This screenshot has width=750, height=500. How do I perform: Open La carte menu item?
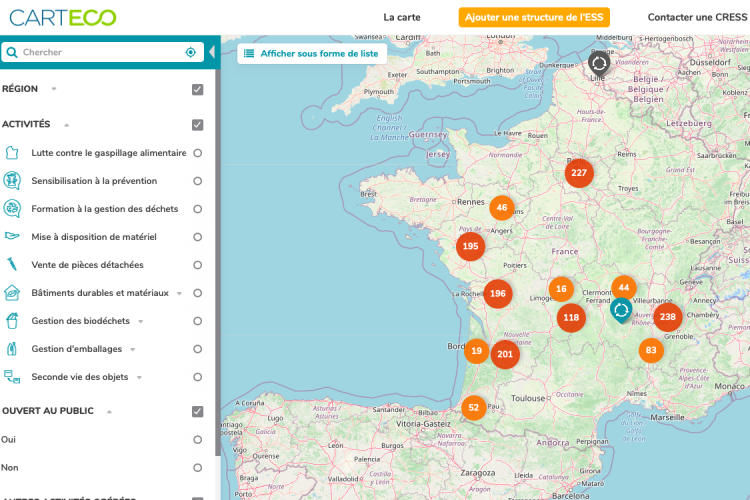[402, 18]
